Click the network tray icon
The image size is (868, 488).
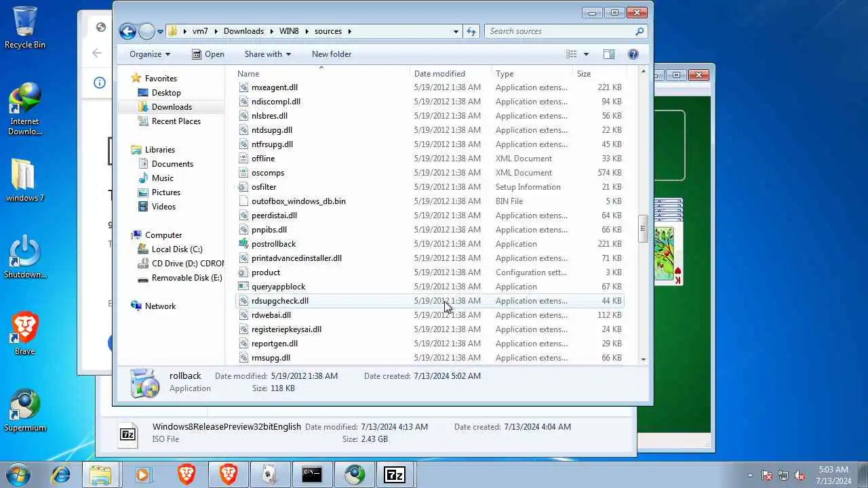coord(783,476)
